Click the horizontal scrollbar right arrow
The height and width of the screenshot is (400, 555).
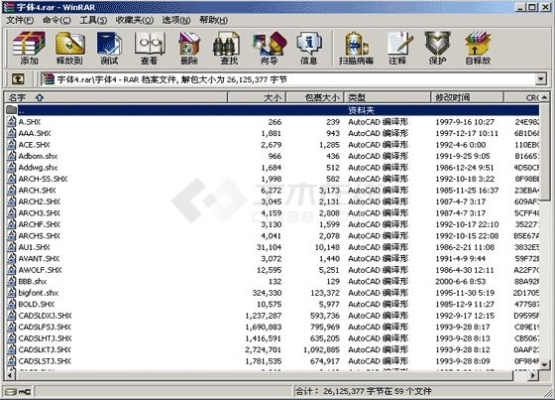(x=533, y=375)
